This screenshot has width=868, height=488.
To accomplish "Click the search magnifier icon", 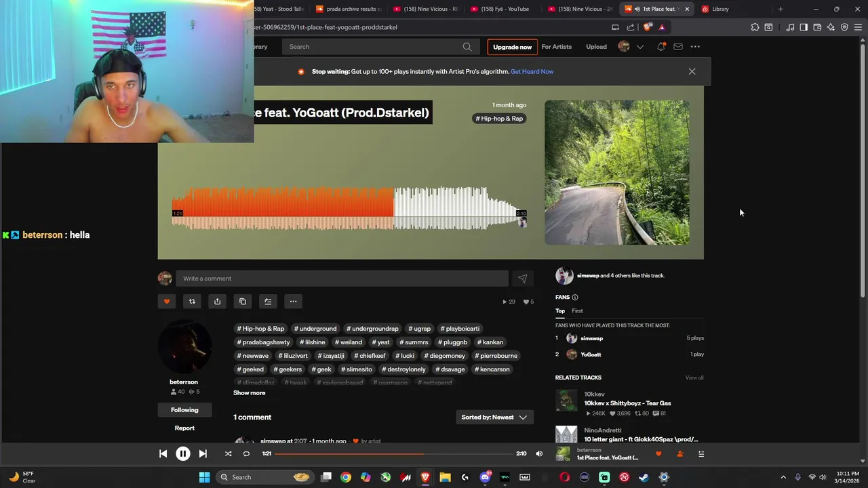I will pyautogui.click(x=467, y=47).
